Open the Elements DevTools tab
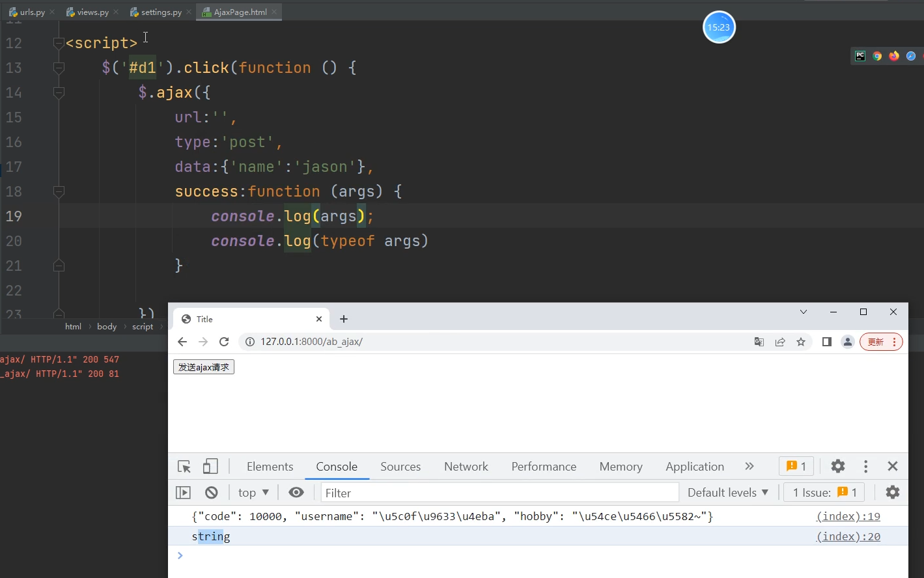The image size is (924, 578). 270,467
